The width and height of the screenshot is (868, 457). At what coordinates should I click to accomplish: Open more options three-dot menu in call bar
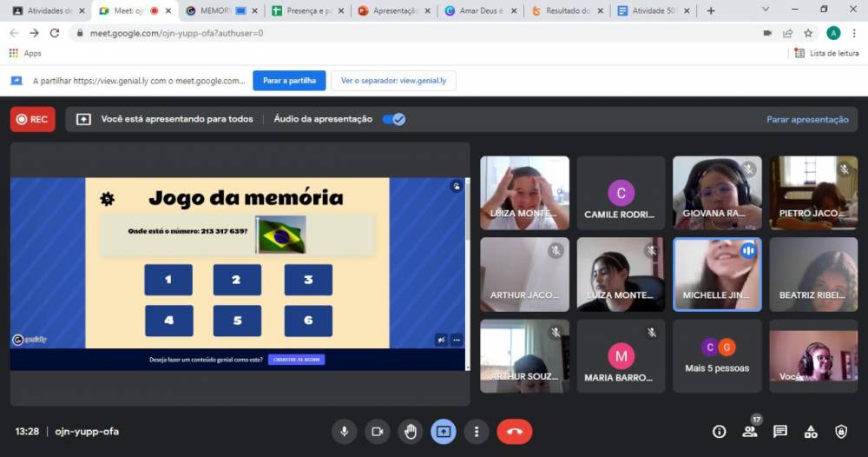click(477, 432)
